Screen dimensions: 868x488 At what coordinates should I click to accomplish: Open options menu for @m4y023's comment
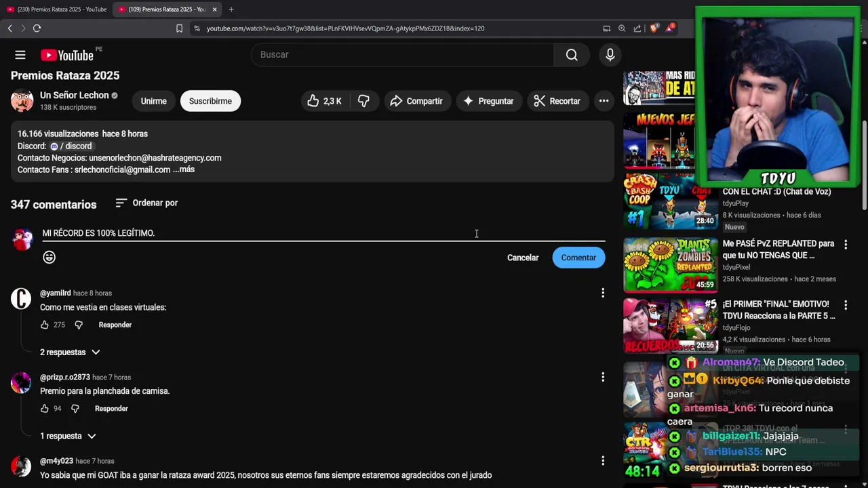click(x=603, y=461)
